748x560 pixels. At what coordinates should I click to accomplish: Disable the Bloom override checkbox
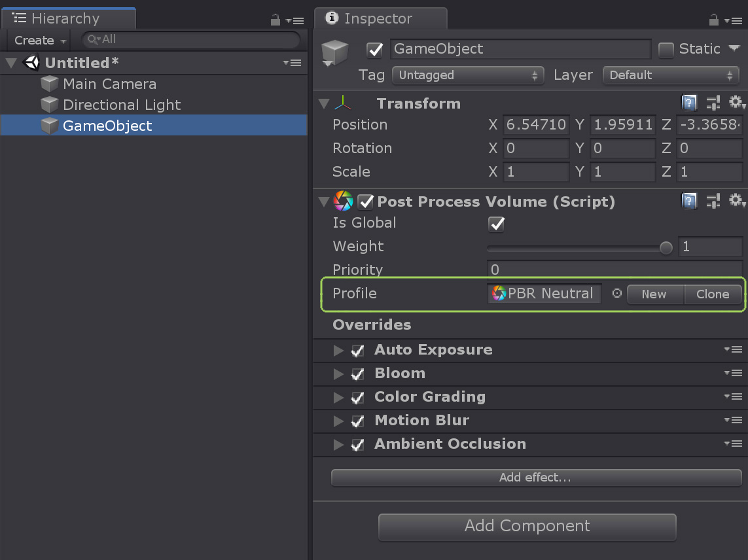pyautogui.click(x=357, y=373)
